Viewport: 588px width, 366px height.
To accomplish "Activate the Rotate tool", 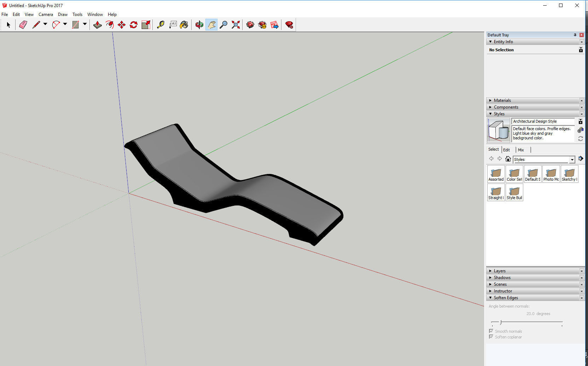I will tap(134, 25).
